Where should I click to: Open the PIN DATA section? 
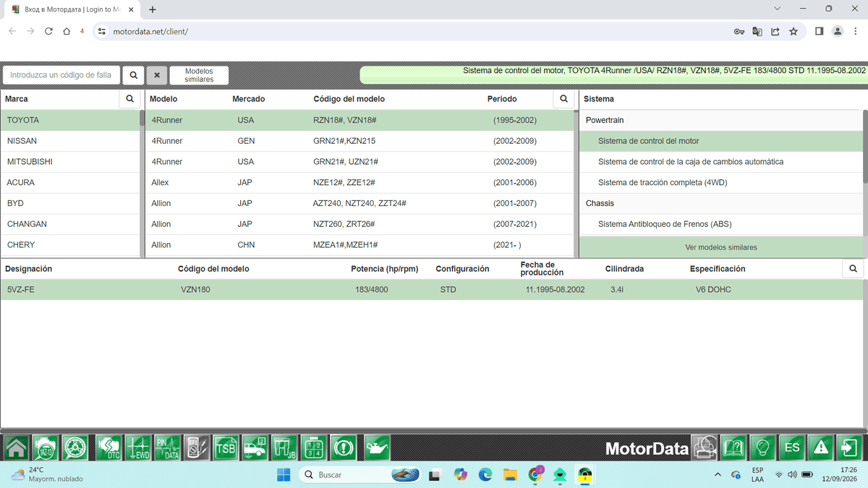(167, 448)
